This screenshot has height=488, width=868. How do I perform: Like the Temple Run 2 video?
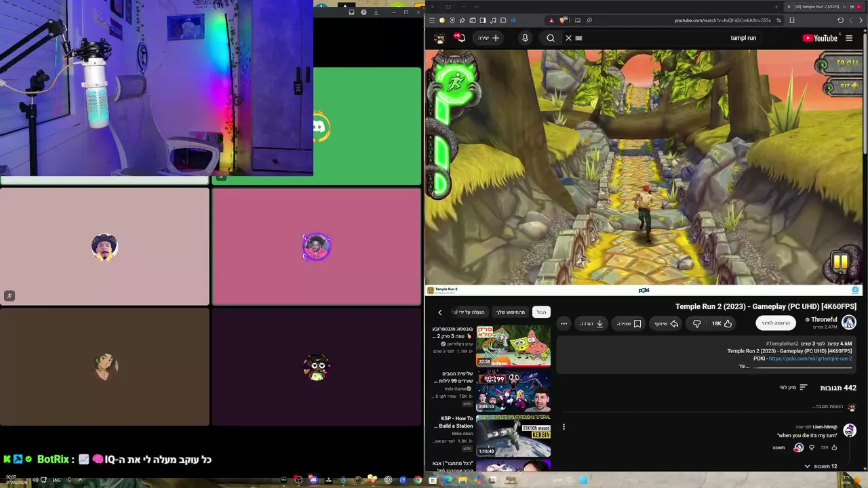[x=722, y=324]
